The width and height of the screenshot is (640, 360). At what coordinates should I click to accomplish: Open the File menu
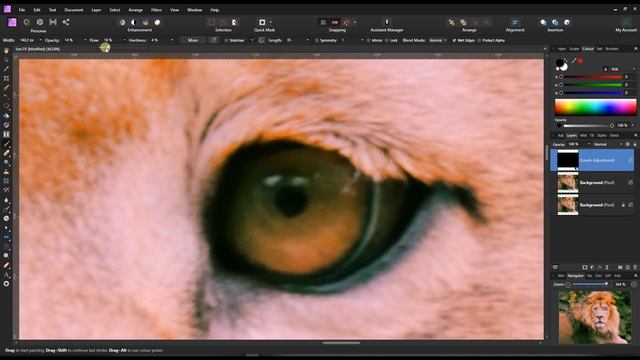pyautogui.click(x=22, y=10)
